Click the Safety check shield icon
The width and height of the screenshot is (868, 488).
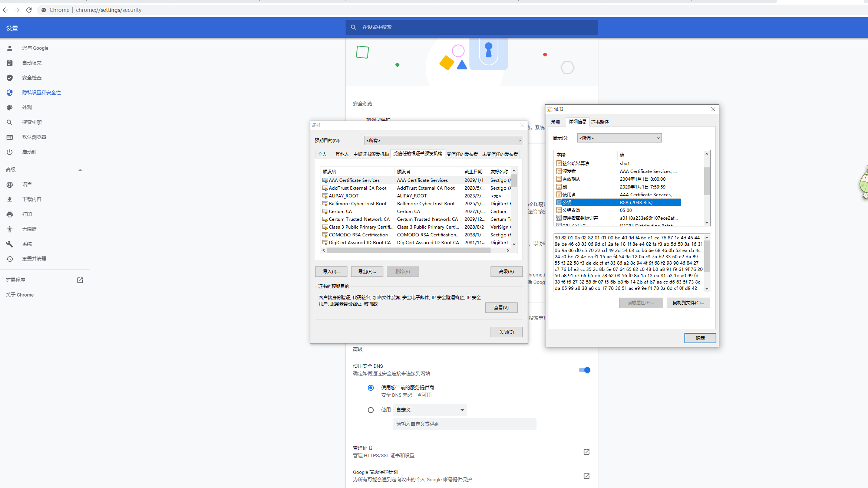pos(10,78)
